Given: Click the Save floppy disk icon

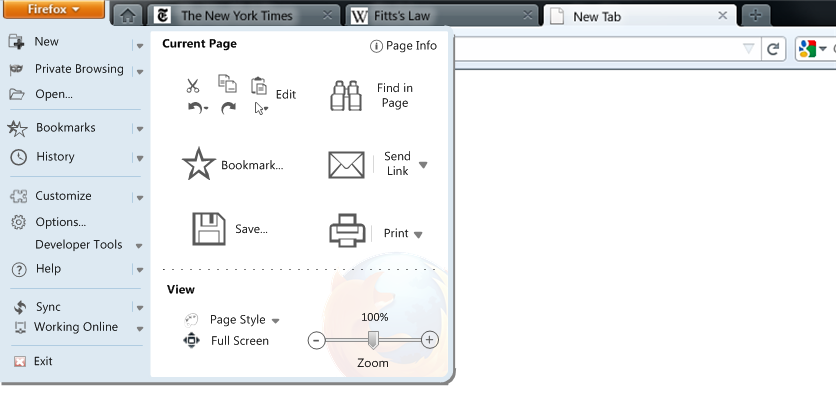Looking at the screenshot, I should pos(208,229).
